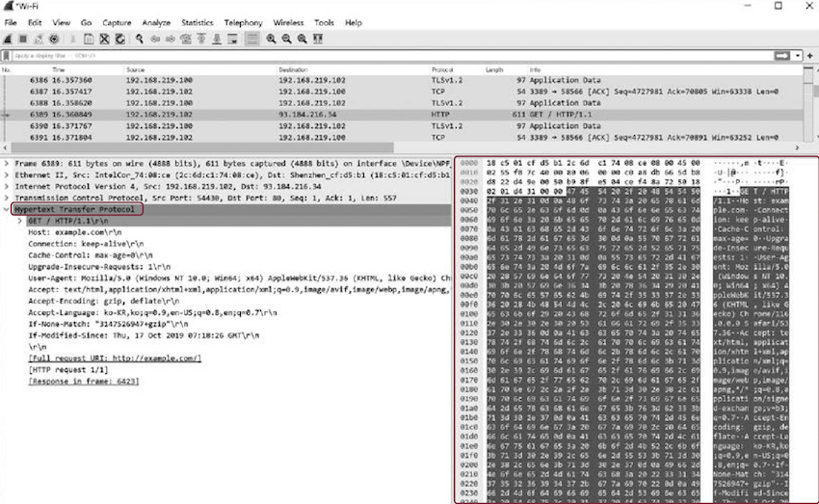The image size is (819, 504).
Task: Sort packets by the Time column
Action: click(58, 69)
